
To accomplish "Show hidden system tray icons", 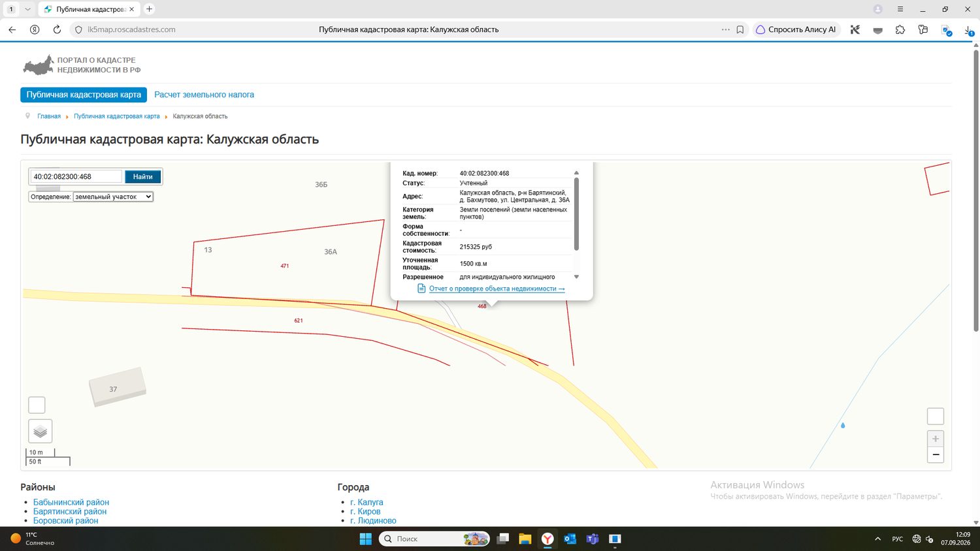I will pos(877,539).
